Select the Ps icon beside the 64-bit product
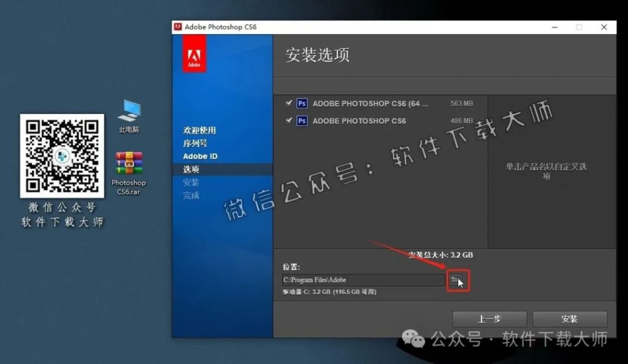Viewport: 628px width, 364px height. [x=301, y=104]
